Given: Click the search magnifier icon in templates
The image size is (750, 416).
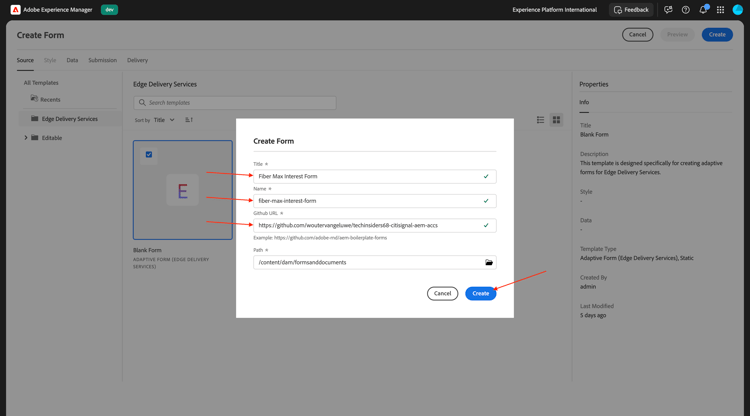Looking at the screenshot, I should coord(142,102).
